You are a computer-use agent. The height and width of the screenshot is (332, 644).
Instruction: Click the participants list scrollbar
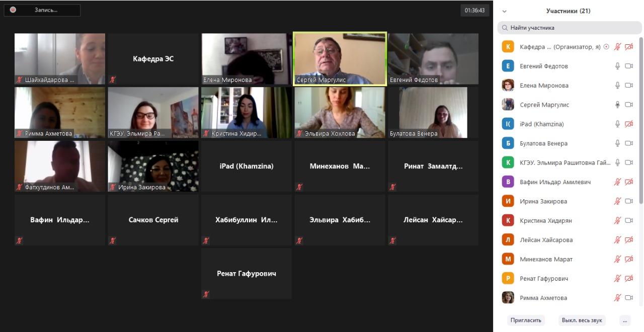(x=640, y=121)
